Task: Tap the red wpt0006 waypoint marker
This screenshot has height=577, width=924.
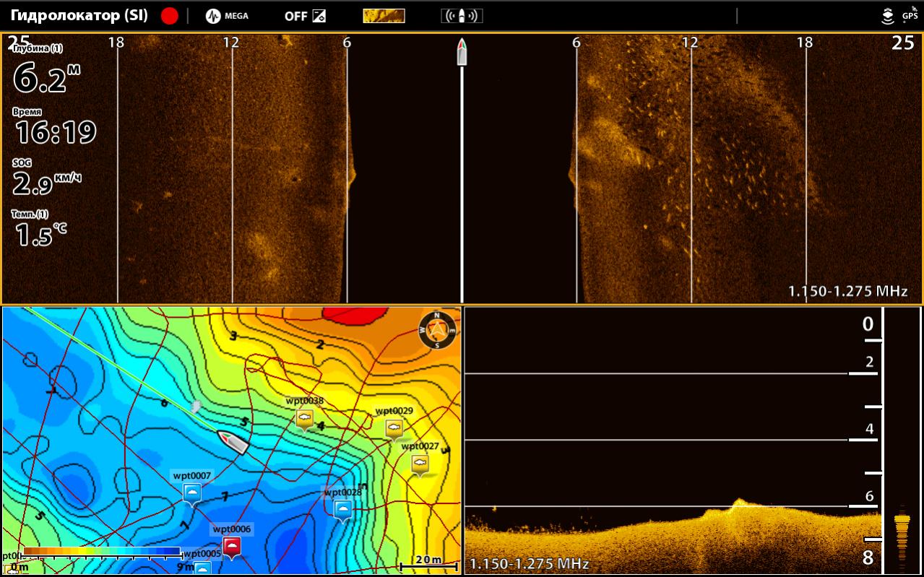Action: pos(231,547)
